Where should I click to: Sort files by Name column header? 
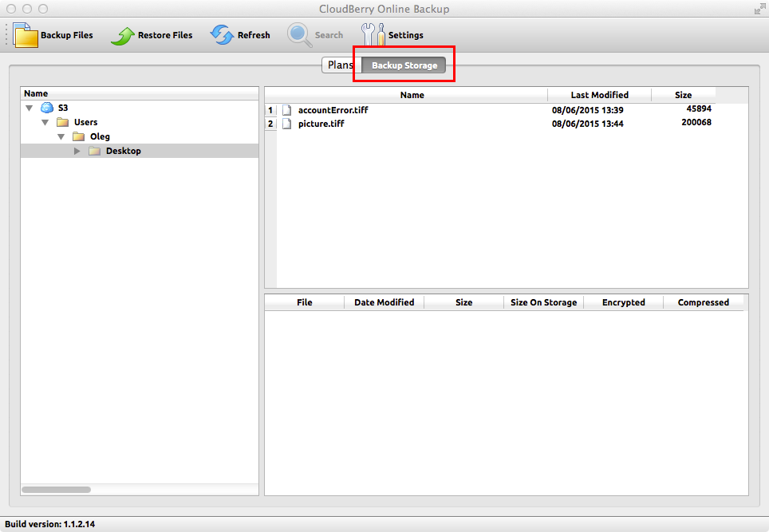coord(412,95)
